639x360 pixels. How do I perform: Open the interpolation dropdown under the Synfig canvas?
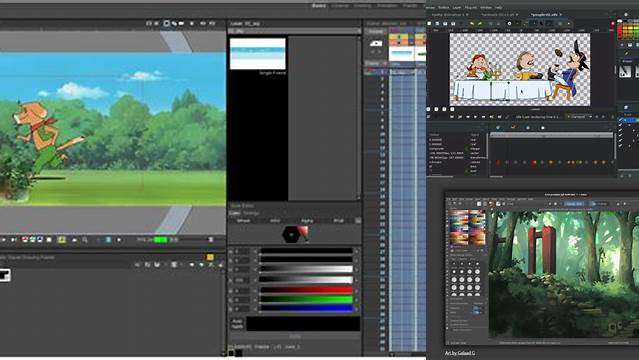click(579, 117)
